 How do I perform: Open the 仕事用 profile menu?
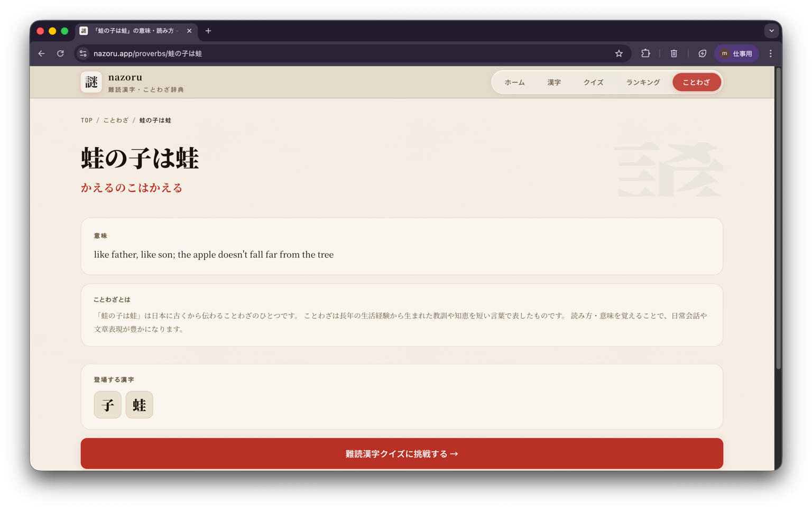coord(736,53)
